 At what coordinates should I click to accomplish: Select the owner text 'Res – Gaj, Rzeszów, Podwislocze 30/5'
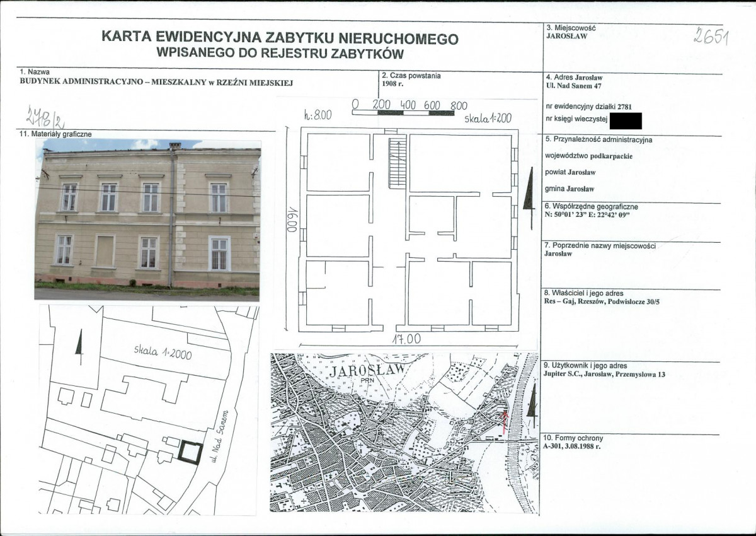(x=602, y=302)
